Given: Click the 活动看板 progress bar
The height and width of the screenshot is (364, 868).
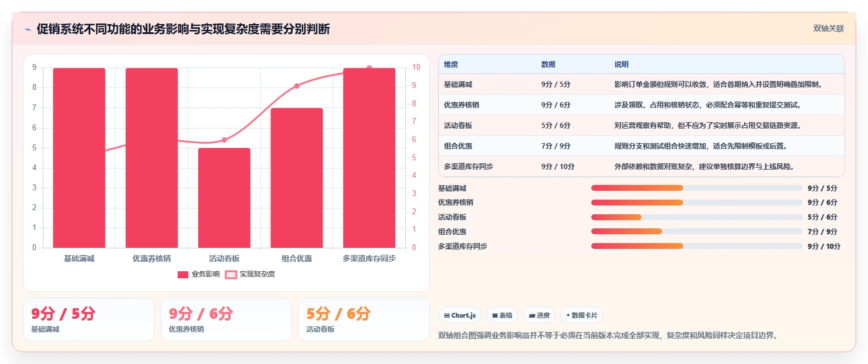Looking at the screenshot, I should point(697,217).
